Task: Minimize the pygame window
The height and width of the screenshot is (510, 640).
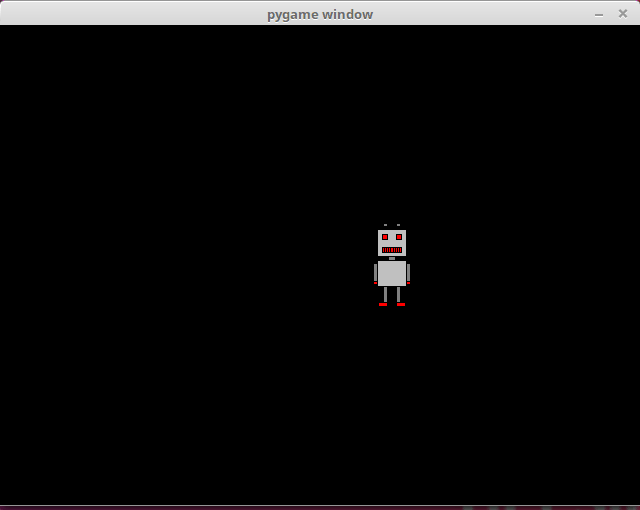Action: tap(599, 14)
